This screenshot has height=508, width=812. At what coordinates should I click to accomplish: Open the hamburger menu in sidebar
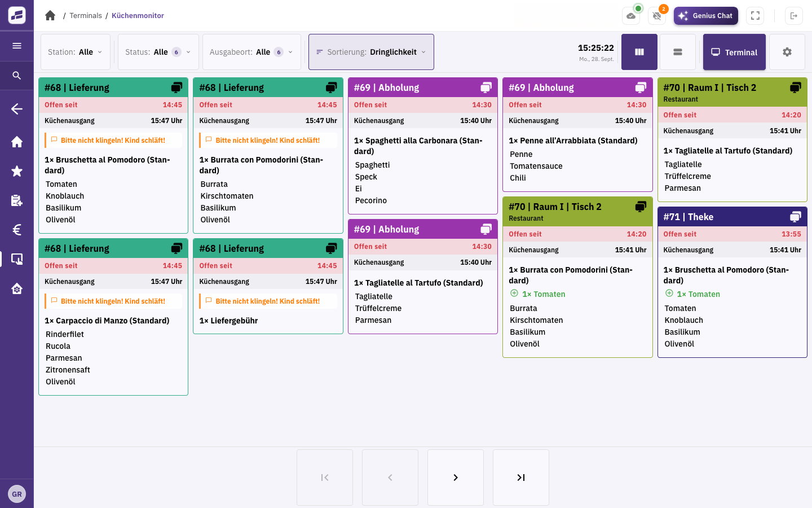[17, 46]
